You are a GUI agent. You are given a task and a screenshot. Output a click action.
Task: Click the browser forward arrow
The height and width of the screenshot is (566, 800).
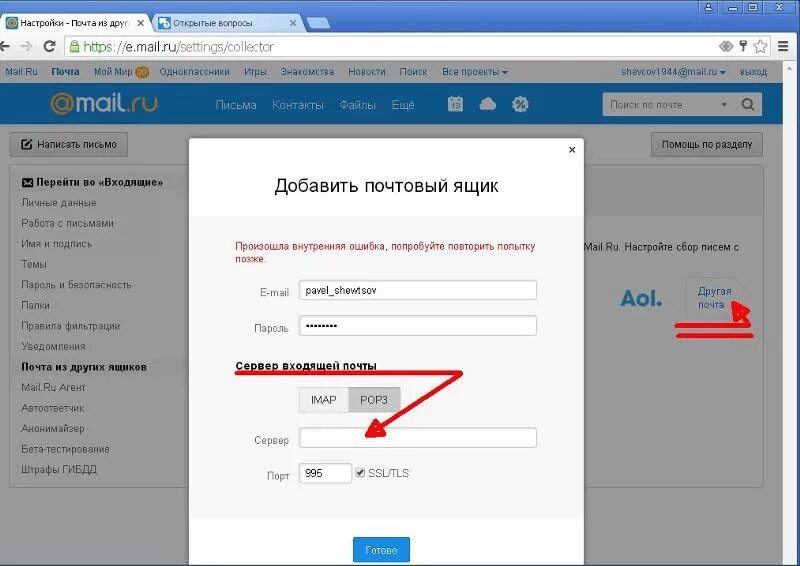pos(26,47)
